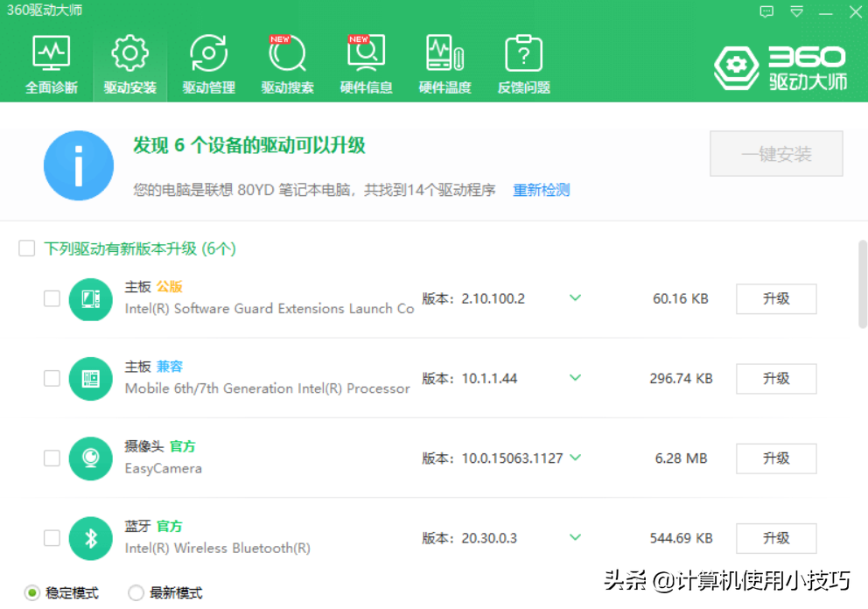
Task: Check the checkbox for the EasyCamera driver
Action: pyautogui.click(x=51, y=458)
